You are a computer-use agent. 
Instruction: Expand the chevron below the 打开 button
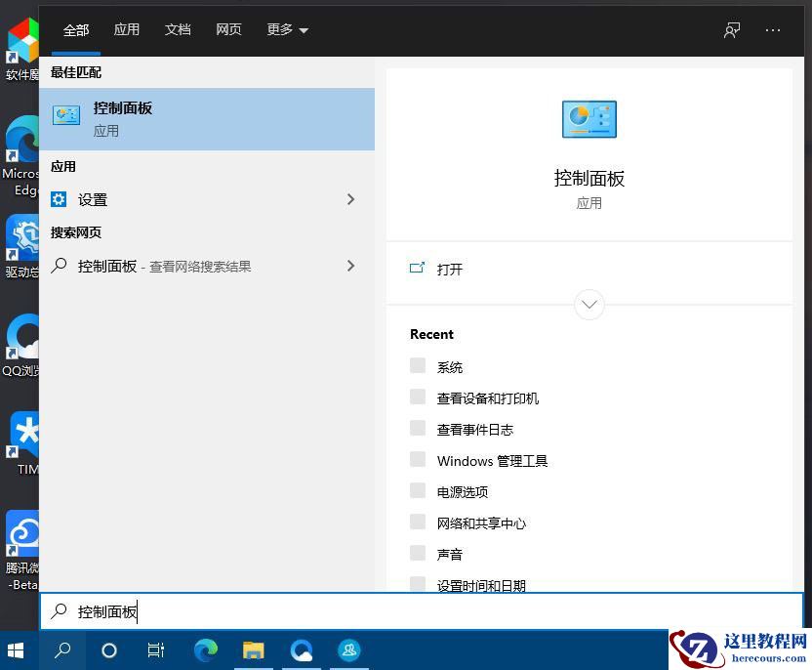(x=589, y=304)
